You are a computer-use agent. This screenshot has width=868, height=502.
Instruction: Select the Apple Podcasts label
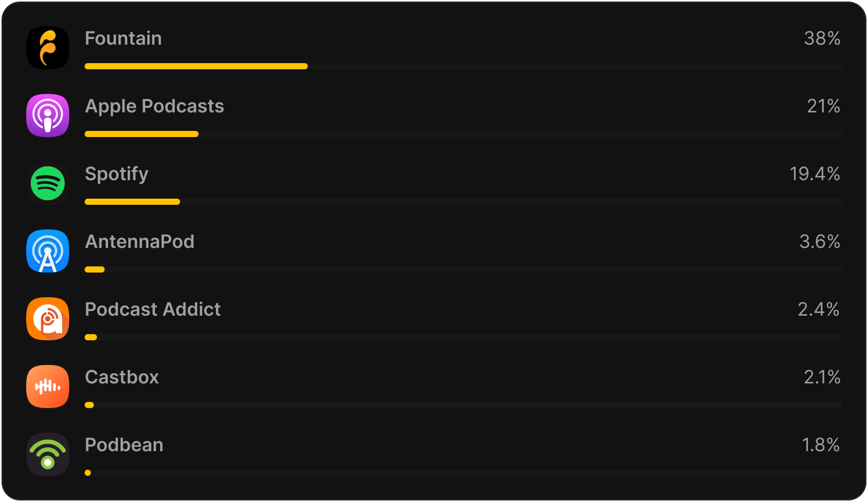coord(154,106)
